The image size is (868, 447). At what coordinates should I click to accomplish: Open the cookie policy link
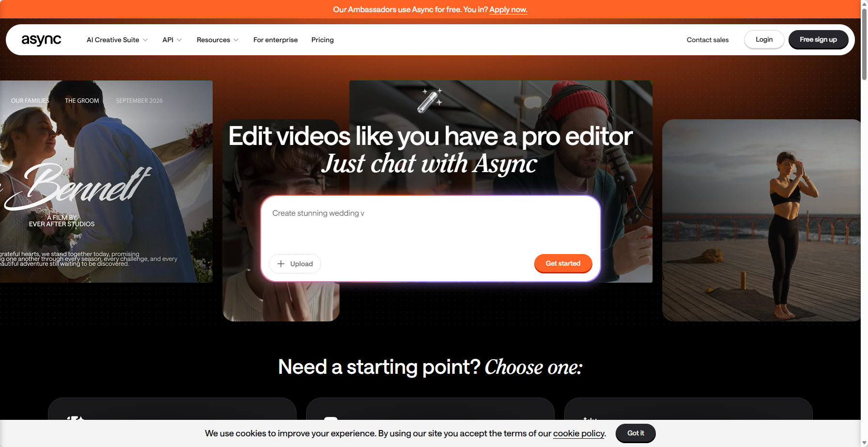click(x=579, y=433)
